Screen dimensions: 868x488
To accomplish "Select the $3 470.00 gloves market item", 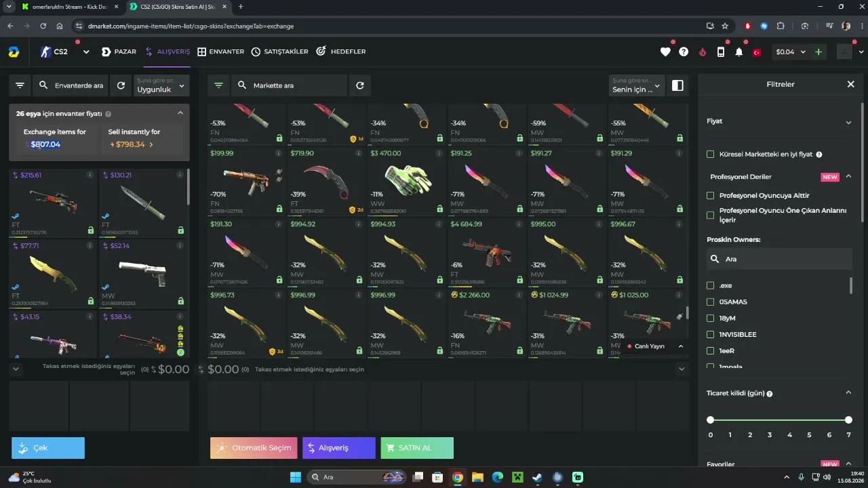I will point(407,182).
